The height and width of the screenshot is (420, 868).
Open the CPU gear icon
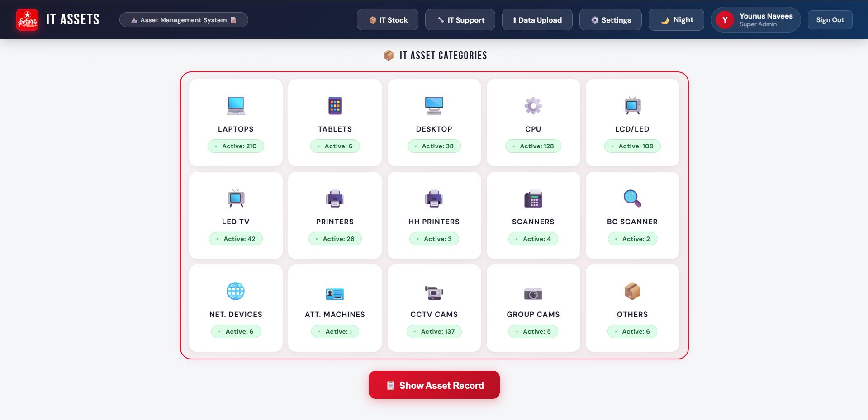click(533, 106)
